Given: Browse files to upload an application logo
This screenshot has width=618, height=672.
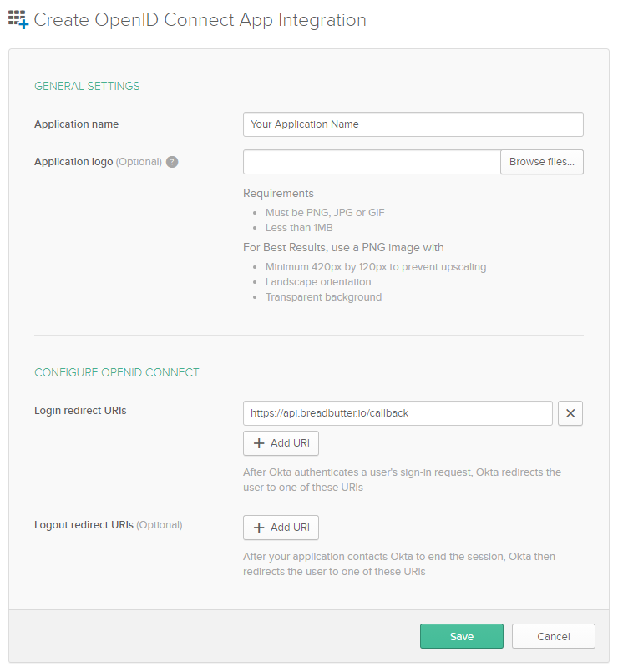Looking at the screenshot, I should (541, 162).
